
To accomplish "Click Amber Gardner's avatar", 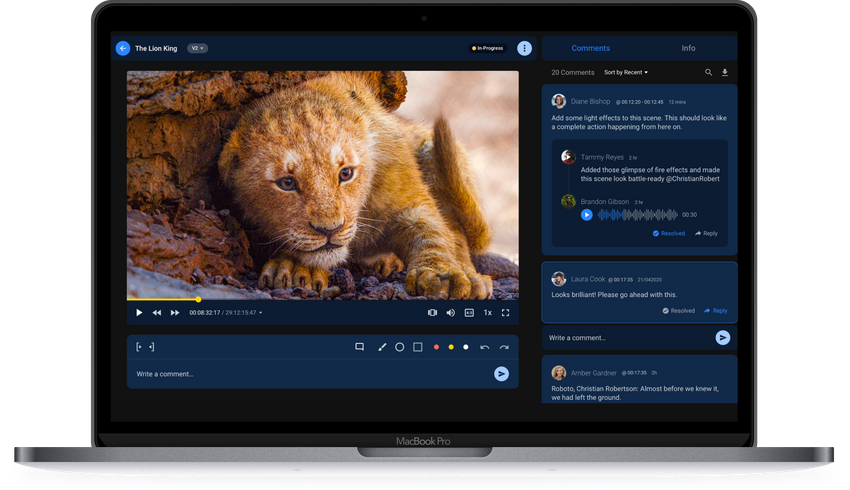I will point(559,372).
